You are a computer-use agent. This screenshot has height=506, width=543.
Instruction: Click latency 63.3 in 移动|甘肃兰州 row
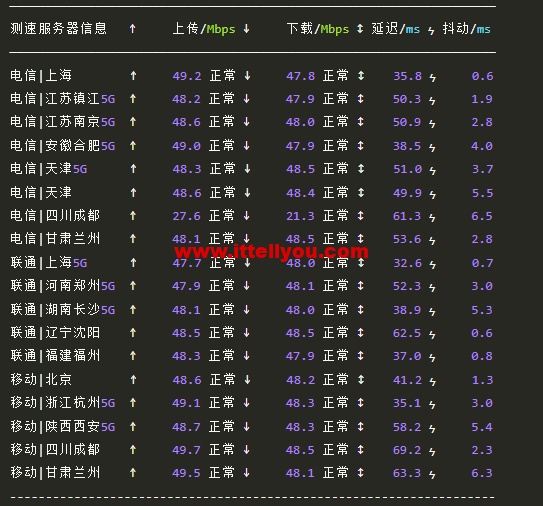[x=407, y=473]
